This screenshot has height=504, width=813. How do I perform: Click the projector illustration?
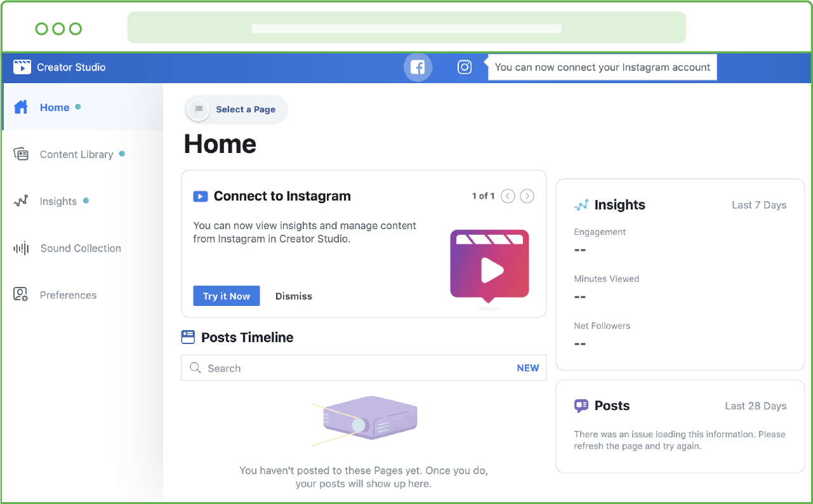coord(364,421)
